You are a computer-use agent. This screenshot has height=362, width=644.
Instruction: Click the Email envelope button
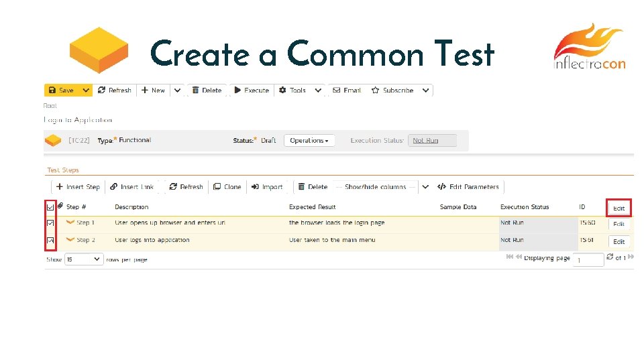tap(347, 90)
